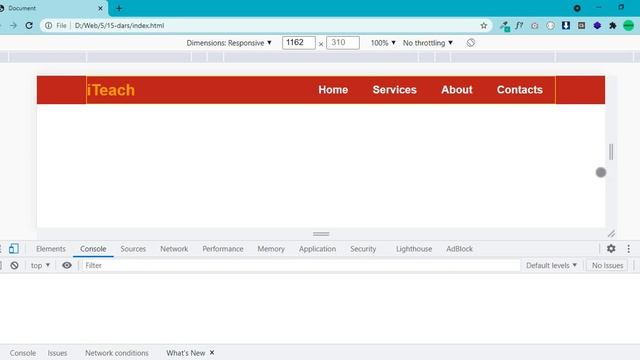Image resolution: width=640 pixels, height=360 pixels.
Task: Open the Network conditions drawer tab
Action: point(117,353)
